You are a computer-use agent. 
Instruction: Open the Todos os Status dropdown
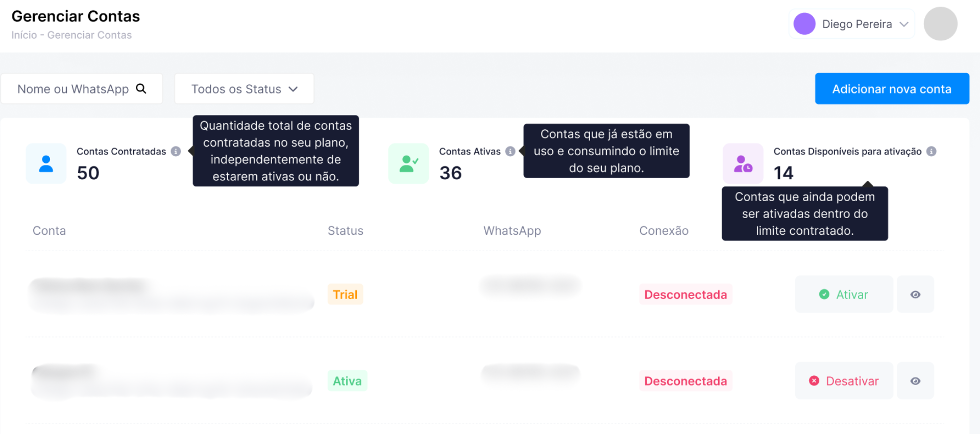(244, 89)
